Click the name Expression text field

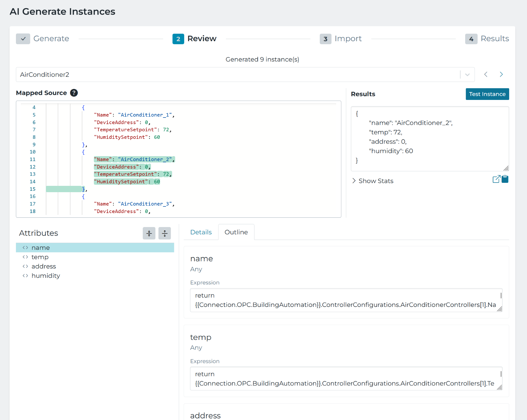coord(345,300)
